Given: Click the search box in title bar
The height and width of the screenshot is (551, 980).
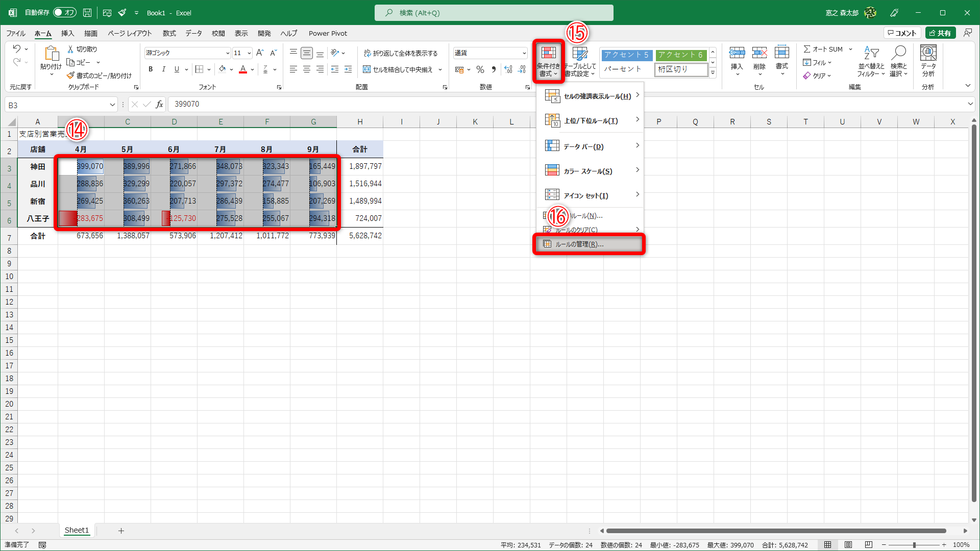Looking at the screenshot, I should click(494, 13).
